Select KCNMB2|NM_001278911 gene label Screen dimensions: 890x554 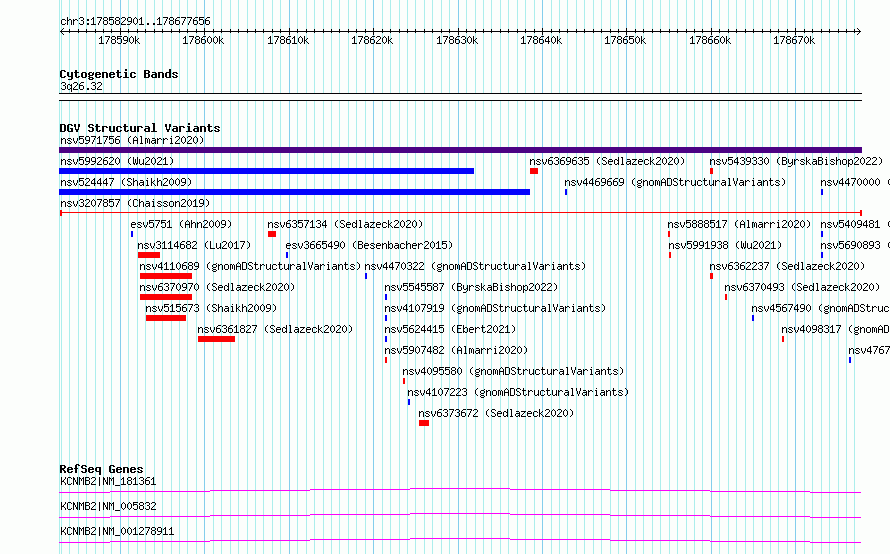[x=117, y=531]
